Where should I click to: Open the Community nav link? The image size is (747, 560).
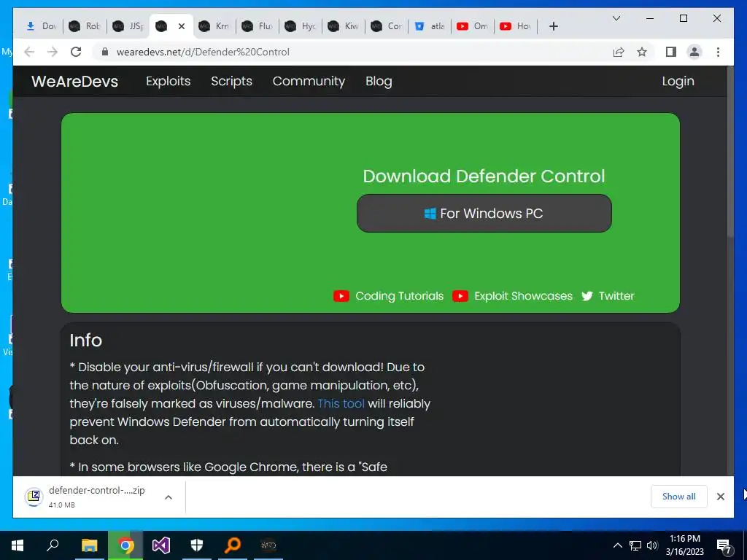click(309, 82)
